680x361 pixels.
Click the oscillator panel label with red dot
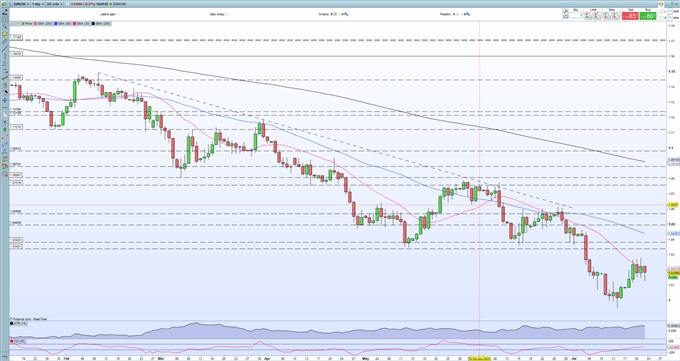[17, 341]
